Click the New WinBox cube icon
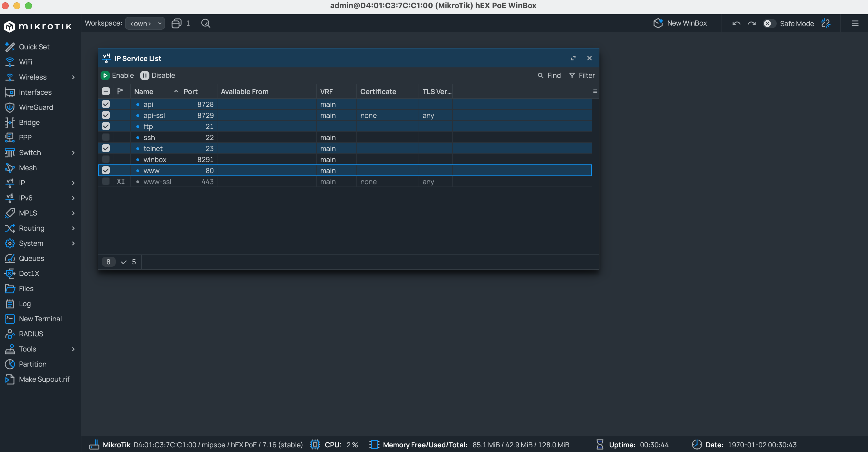868x452 pixels. pyautogui.click(x=658, y=23)
